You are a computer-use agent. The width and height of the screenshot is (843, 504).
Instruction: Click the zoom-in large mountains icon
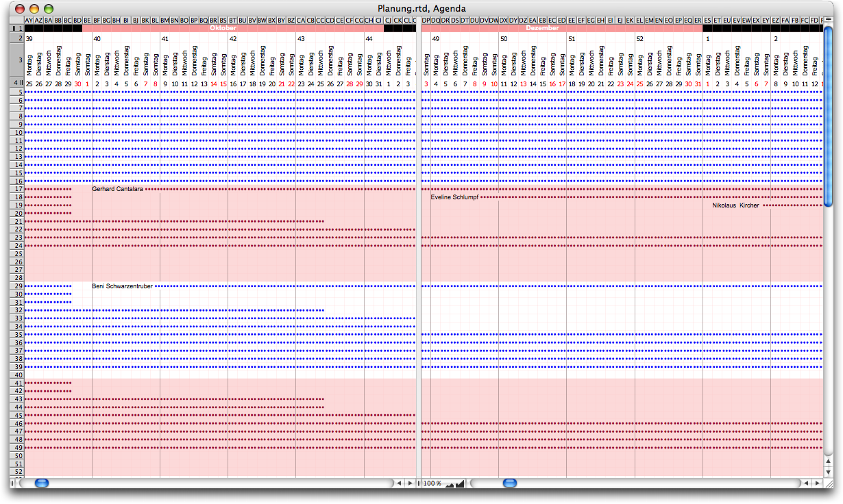click(x=460, y=483)
